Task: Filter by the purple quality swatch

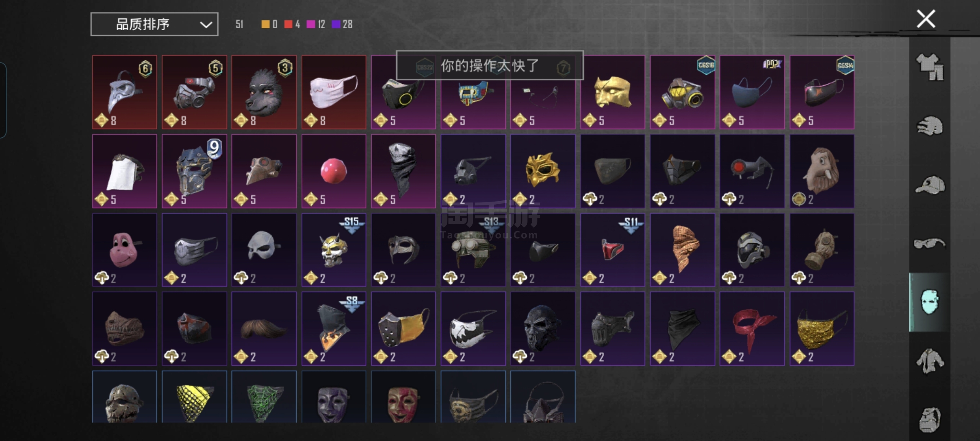Action: (336, 24)
